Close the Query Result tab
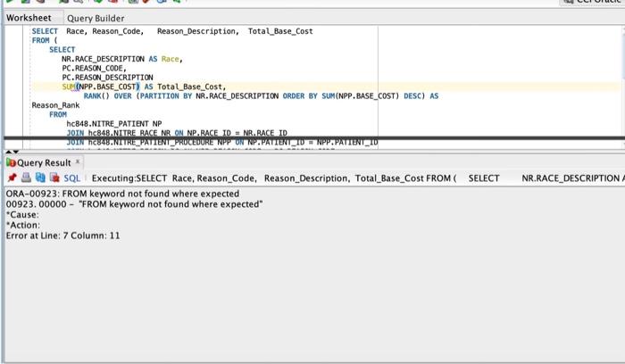The width and height of the screenshot is (625, 364). point(78,161)
